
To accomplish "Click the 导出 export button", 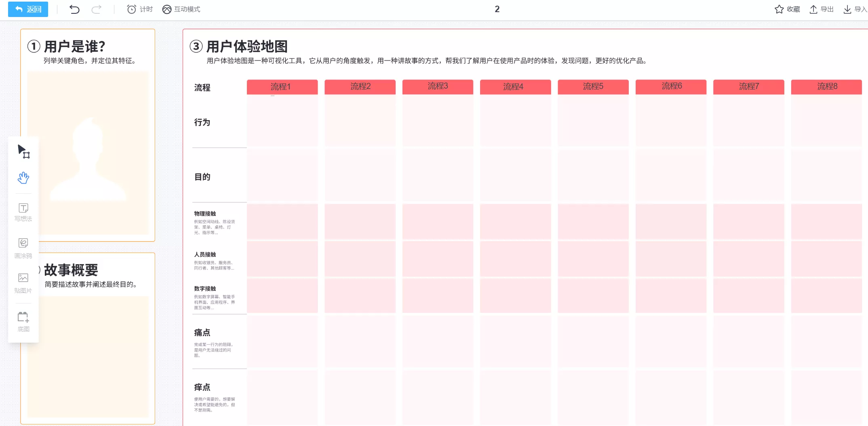I will point(822,9).
